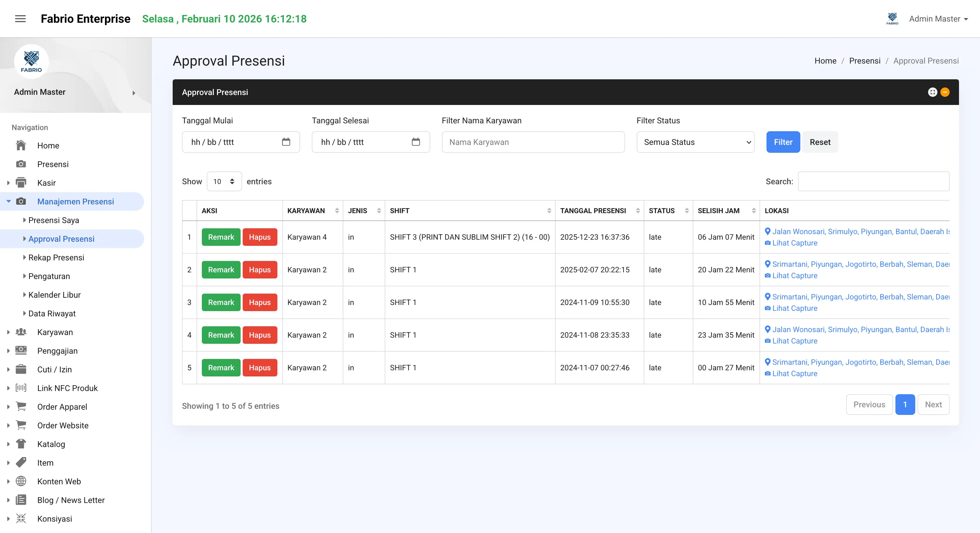The height and width of the screenshot is (533, 980).
Task: Click the Blog / News Letter icon
Action: [x=21, y=499]
